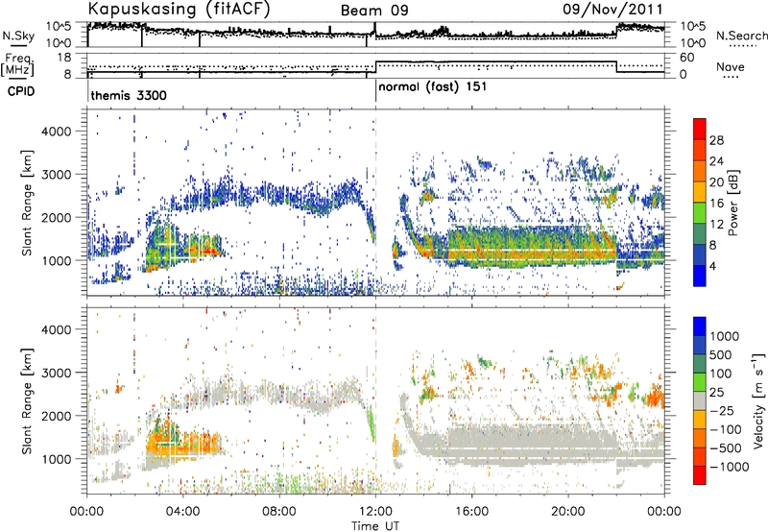Screen dimensions: 768x532
Task: Click the "CPID" row label
Action: click(x=20, y=91)
